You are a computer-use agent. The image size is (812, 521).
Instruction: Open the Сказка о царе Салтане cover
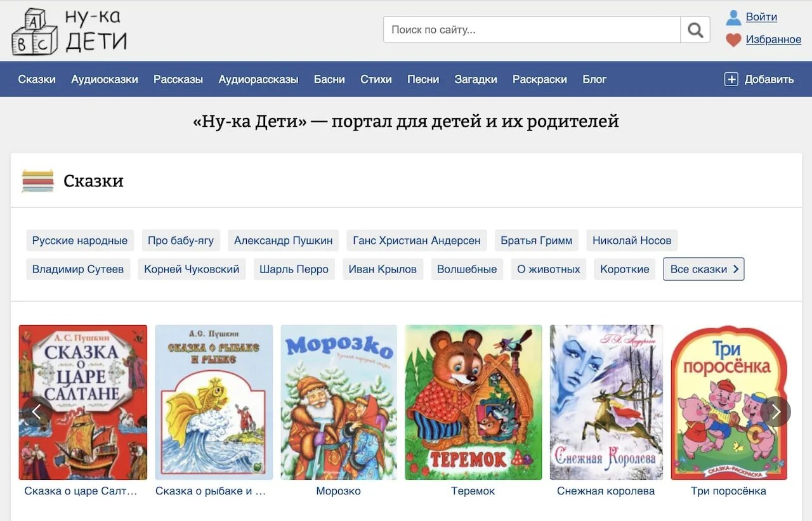click(83, 402)
